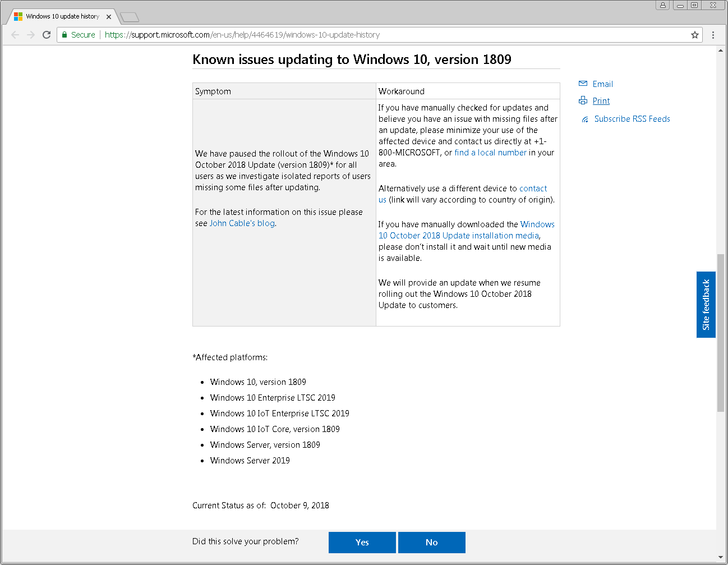Select the Windows 10 update history tab
728x565 pixels.
62,16
